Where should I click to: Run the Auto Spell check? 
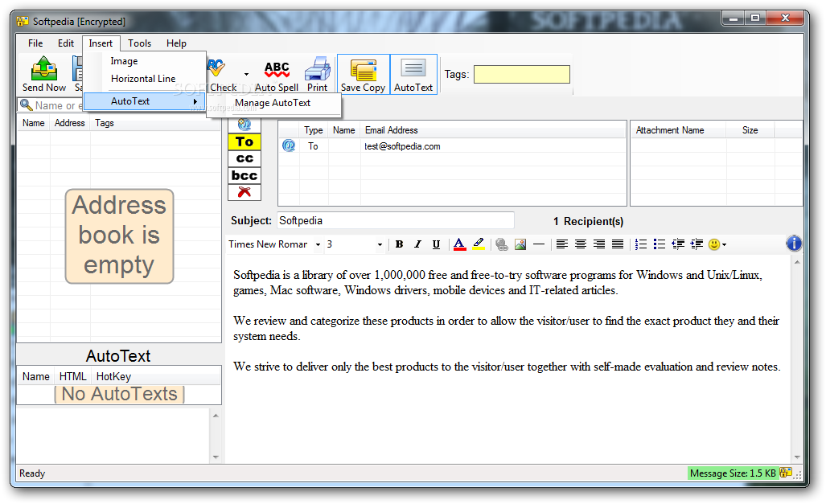[277, 74]
